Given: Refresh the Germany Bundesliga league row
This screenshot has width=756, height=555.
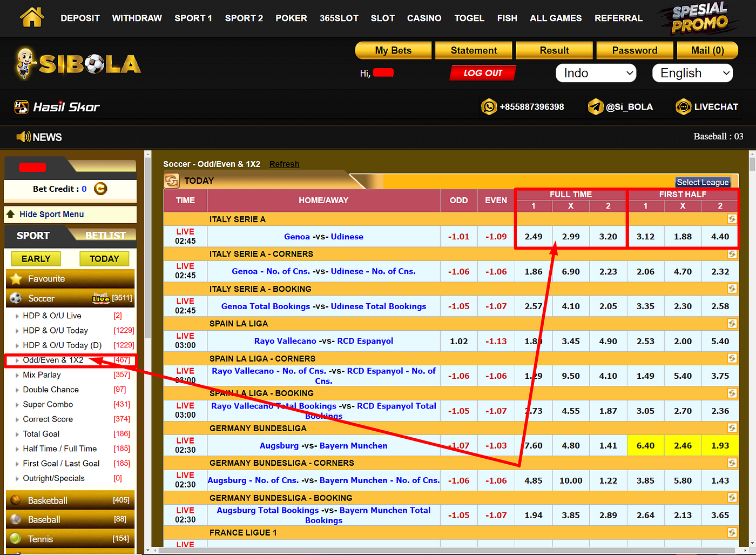Looking at the screenshot, I should (x=732, y=428).
